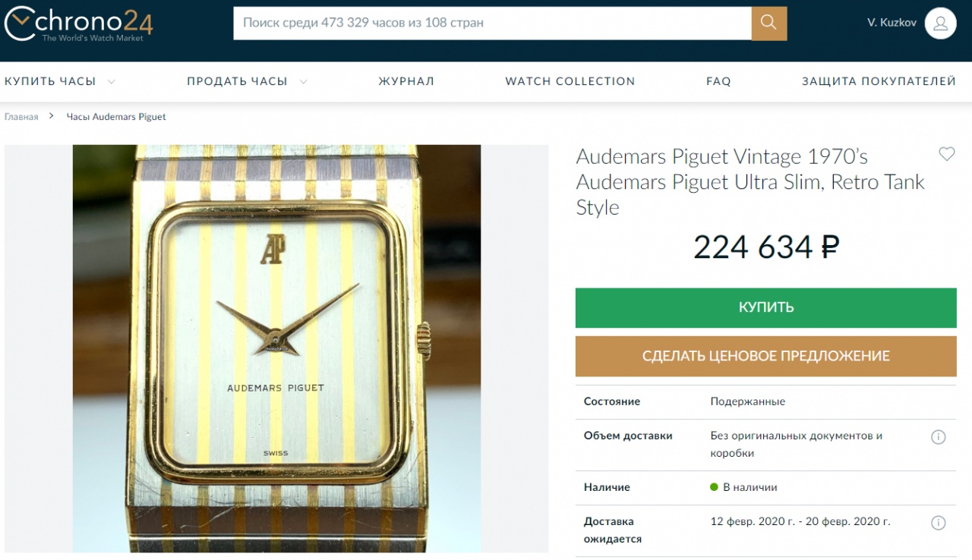Go to Watch Collection menu item

pos(570,81)
